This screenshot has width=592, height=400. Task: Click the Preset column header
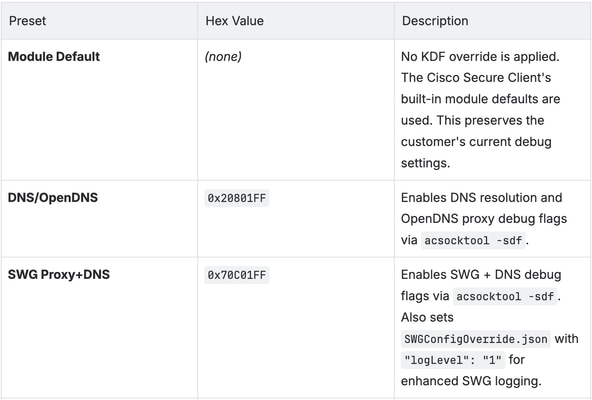[x=27, y=21]
